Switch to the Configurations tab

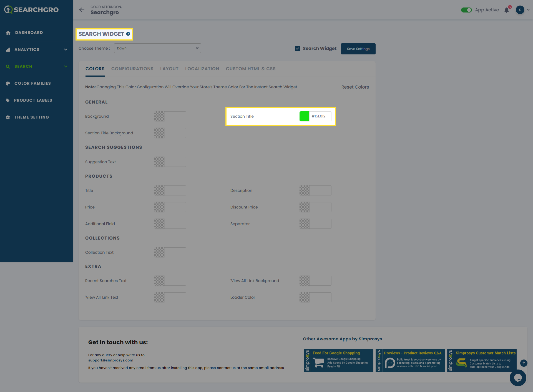(132, 69)
